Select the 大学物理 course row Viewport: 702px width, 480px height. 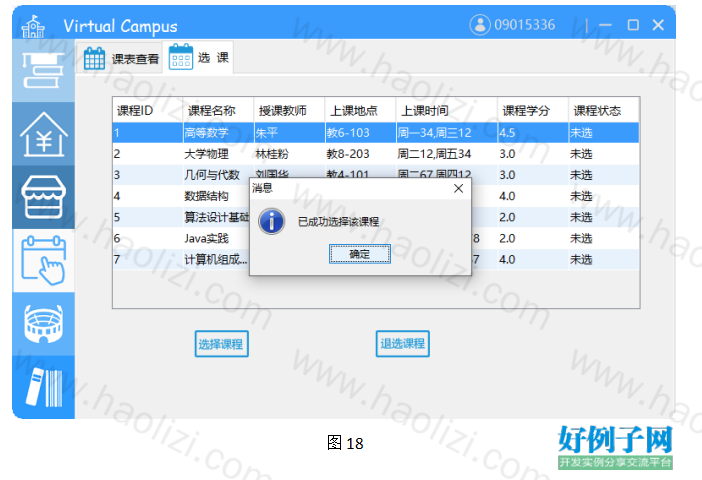pyautogui.click(x=376, y=154)
